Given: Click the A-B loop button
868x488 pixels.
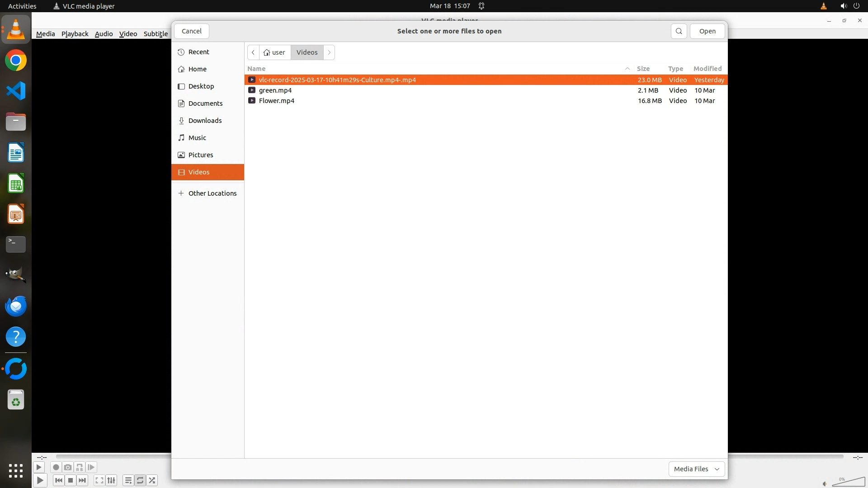Looking at the screenshot, I should [80, 467].
